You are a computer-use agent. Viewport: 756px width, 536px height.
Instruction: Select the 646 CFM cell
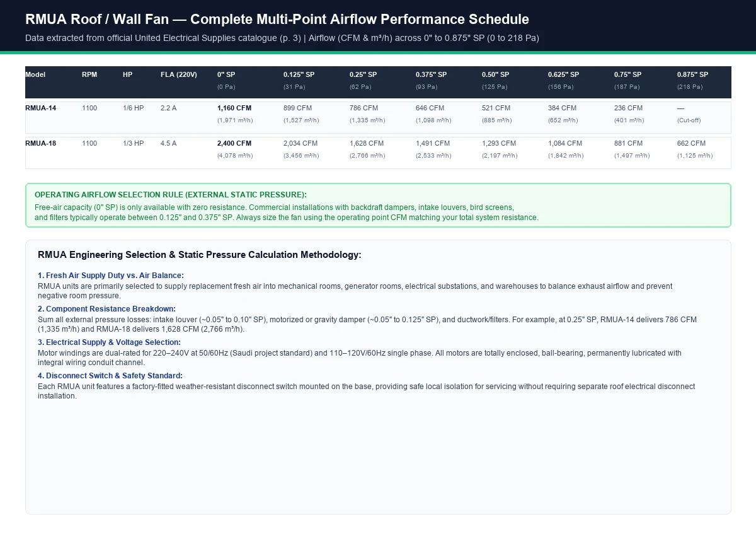pyautogui.click(x=430, y=108)
